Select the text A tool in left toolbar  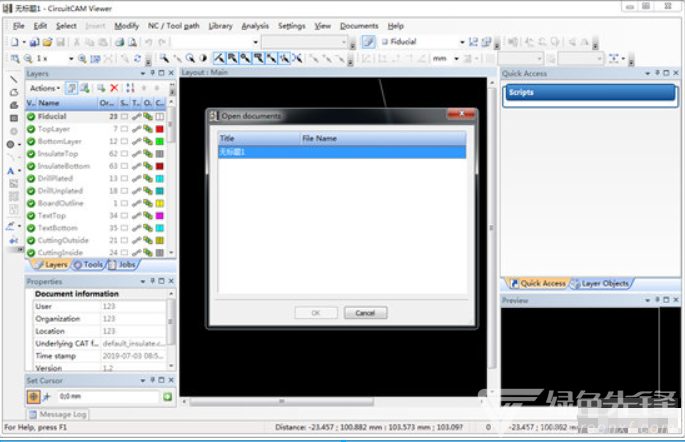point(11,171)
